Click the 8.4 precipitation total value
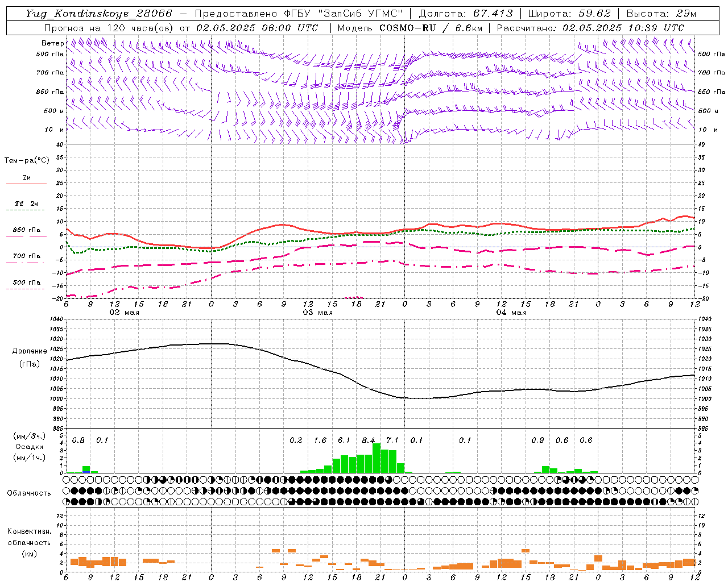 point(369,440)
